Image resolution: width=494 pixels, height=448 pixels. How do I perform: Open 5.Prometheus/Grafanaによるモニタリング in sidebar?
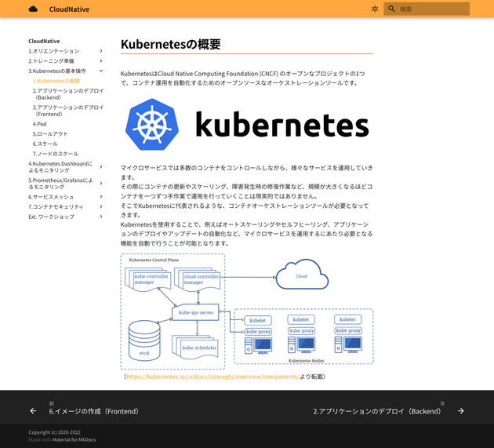click(x=60, y=184)
